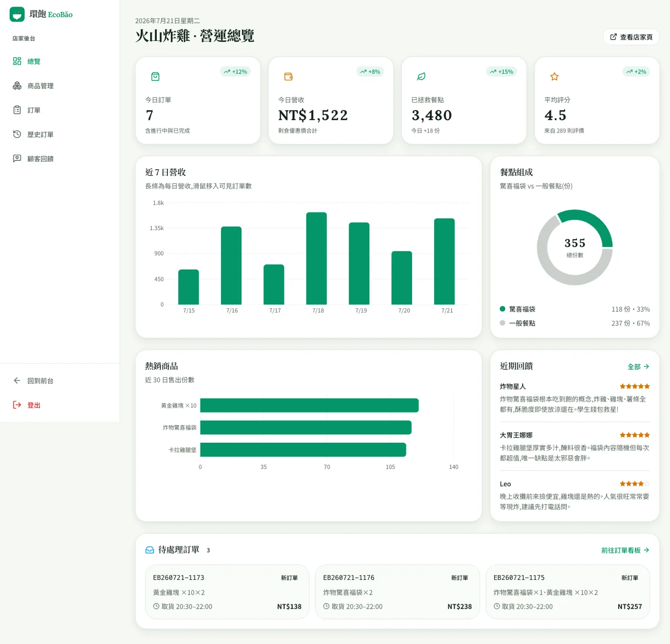Click the green 驚喜福袋 legend dot

[x=502, y=309]
